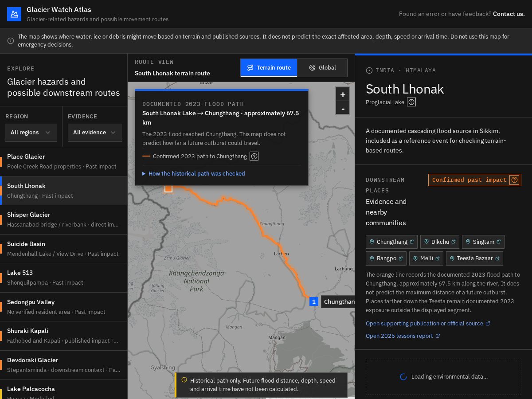Screen dimensions: 532x399
Task: Open the Region dropdown showing All regions
Action: tap(31, 132)
